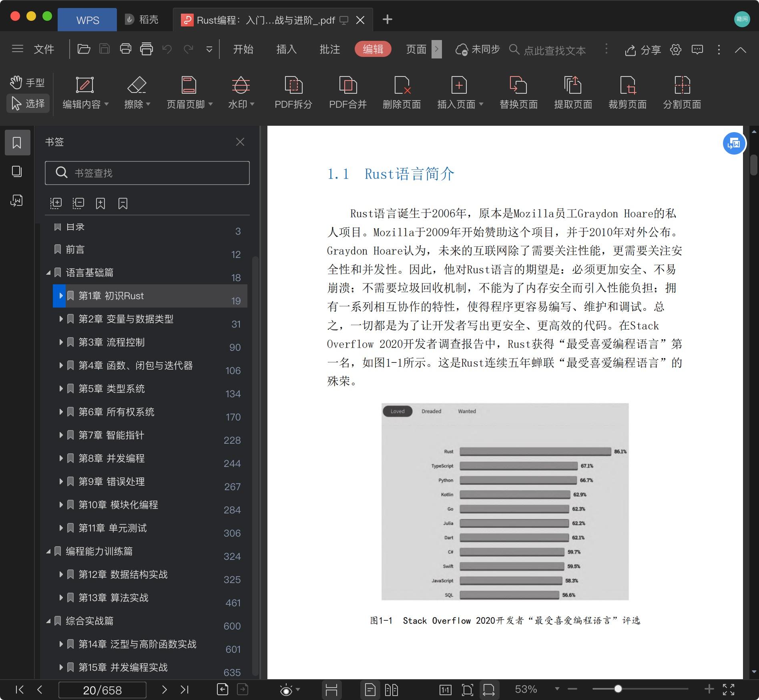
Task: Expand 第12章 数据结构实战 bookmark
Action: tap(61, 575)
